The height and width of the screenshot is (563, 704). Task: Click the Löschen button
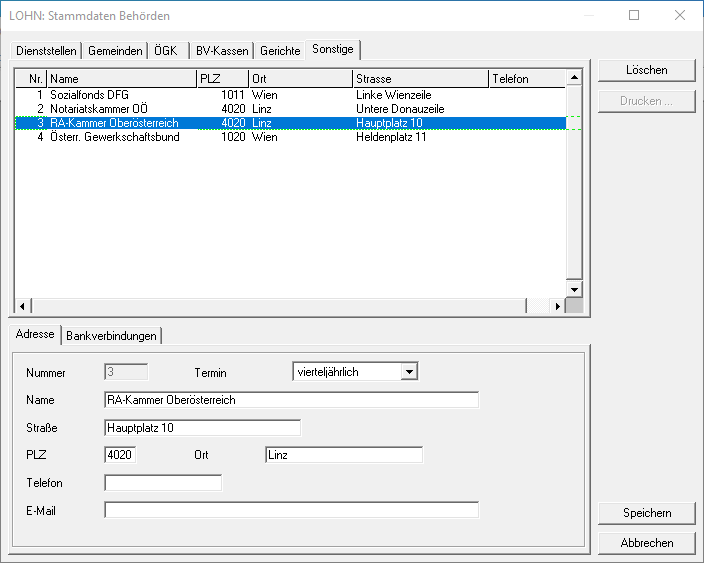point(646,70)
